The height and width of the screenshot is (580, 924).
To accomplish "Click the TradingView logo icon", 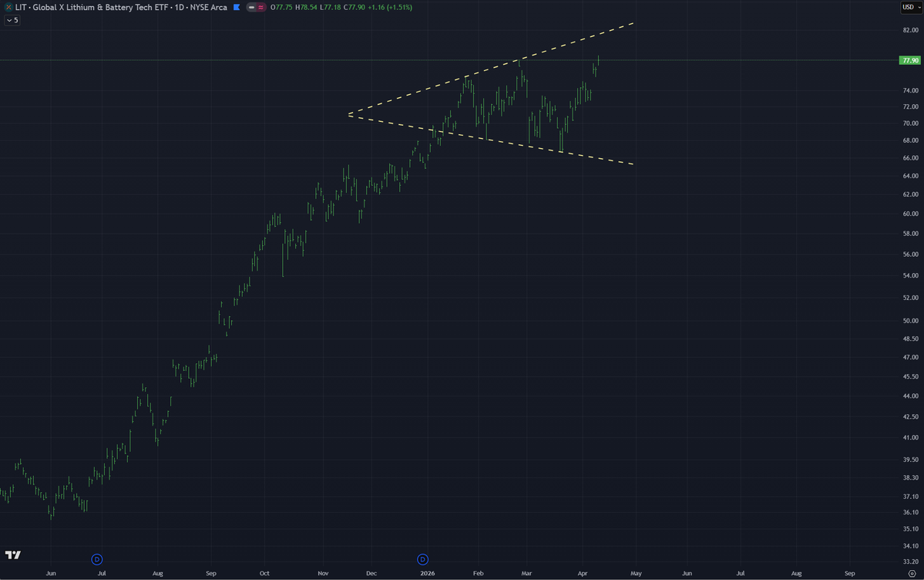I will [x=12, y=554].
